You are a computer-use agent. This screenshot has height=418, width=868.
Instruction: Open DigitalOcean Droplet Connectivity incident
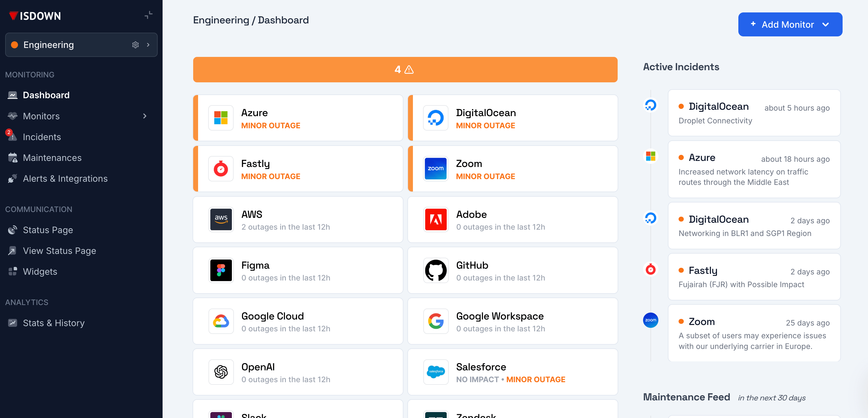pos(754,113)
